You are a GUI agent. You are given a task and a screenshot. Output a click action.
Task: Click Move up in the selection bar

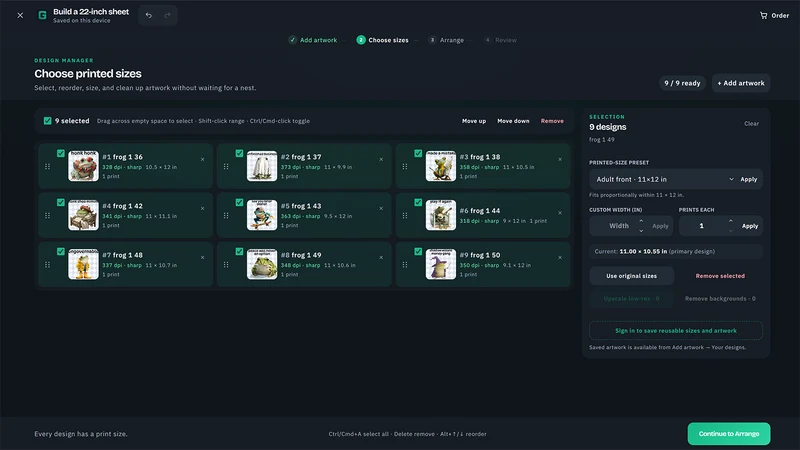click(x=473, y=121)
